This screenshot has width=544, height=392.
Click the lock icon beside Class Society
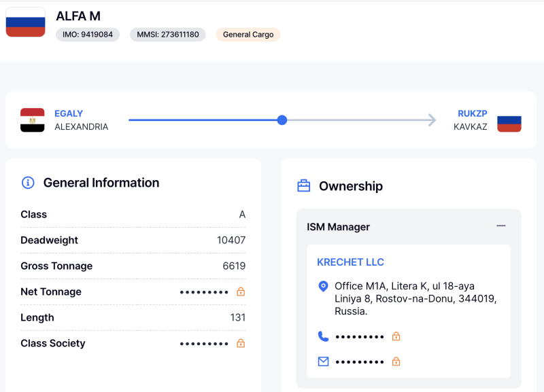(x=241, y=344)
